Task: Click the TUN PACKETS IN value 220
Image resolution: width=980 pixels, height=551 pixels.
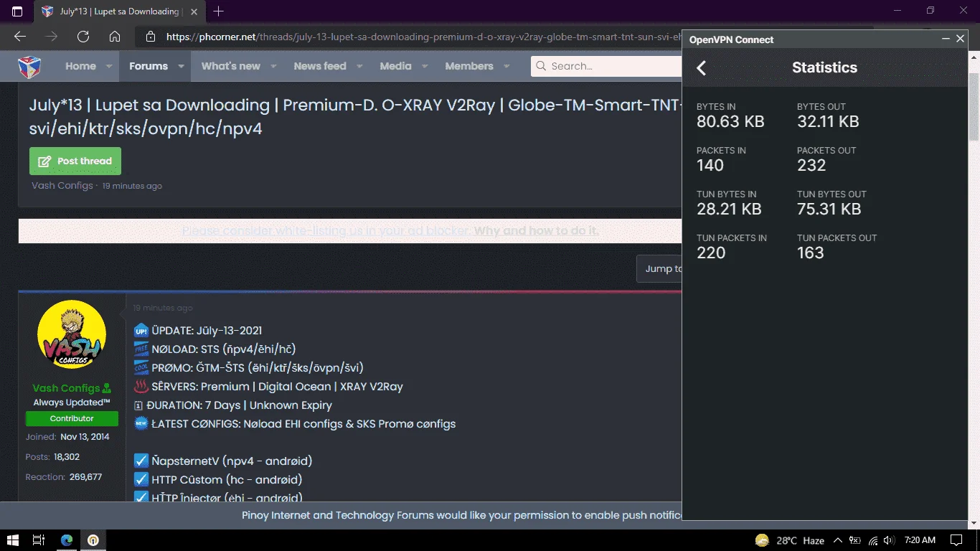Action: (711, 253)
